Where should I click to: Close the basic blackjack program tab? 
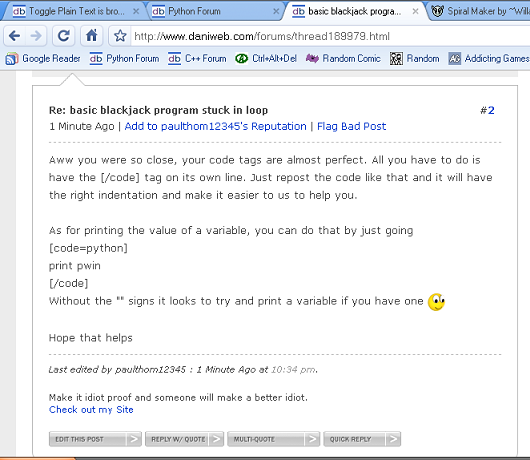[415, 11]
